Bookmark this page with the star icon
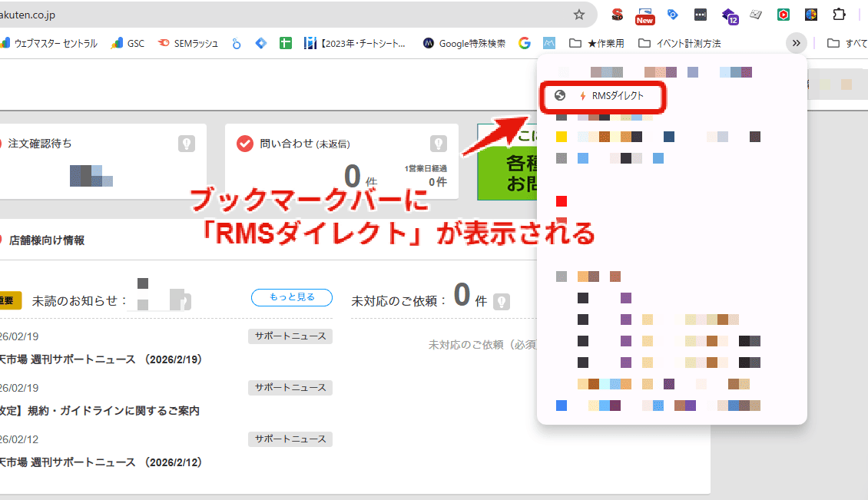This screenshot has height=500, width=868. pos(579,15)
